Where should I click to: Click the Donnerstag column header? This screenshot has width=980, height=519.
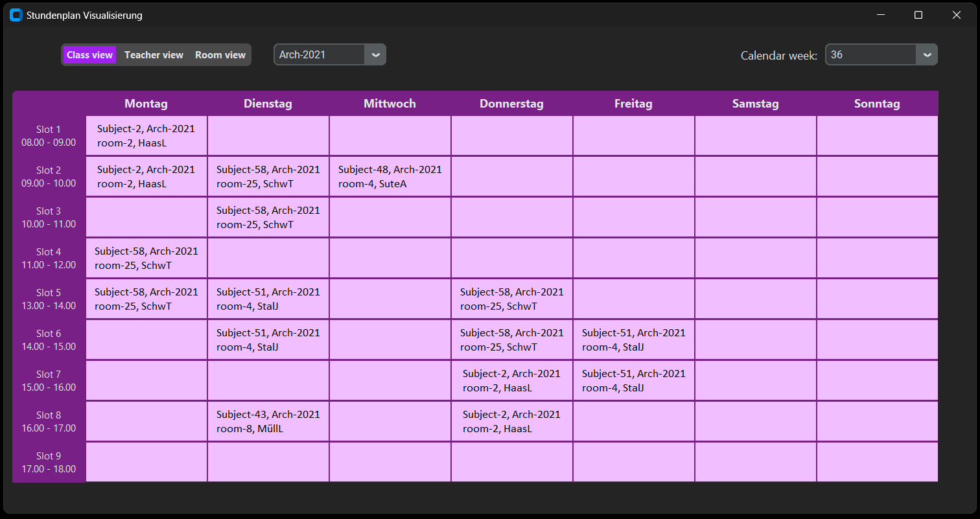pos(511,104)
